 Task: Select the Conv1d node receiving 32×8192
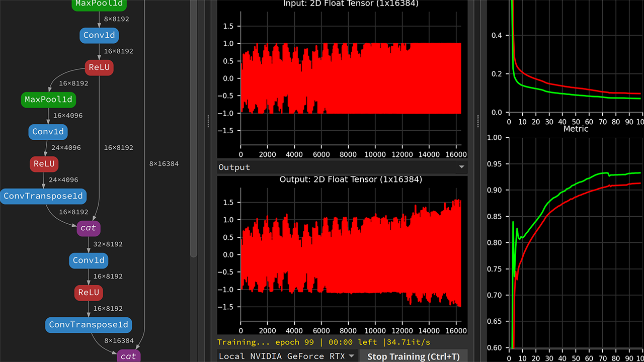89,260
